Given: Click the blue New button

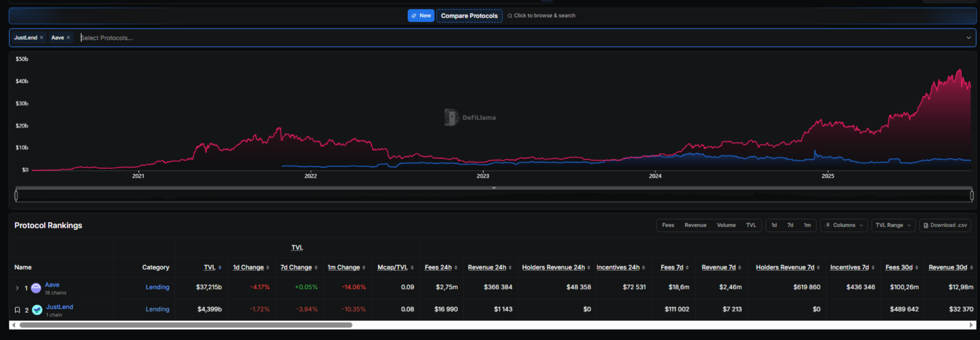Looking at the screenshot, I should tap(421, 16).
